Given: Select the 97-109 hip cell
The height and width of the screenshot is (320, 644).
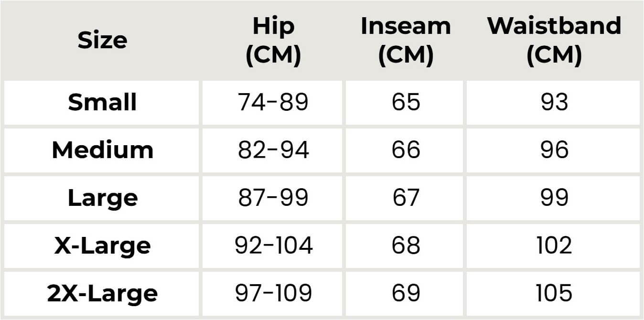Looking at the screenshot, I should [x=273, y=293].
